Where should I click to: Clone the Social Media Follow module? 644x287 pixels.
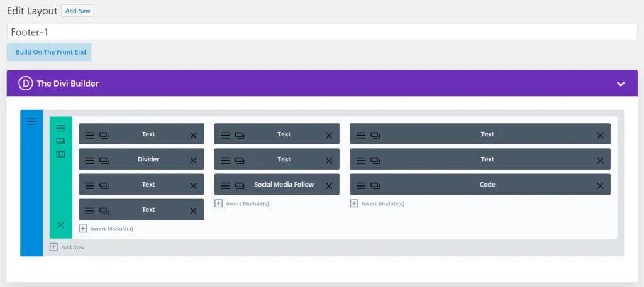(240, 186)
